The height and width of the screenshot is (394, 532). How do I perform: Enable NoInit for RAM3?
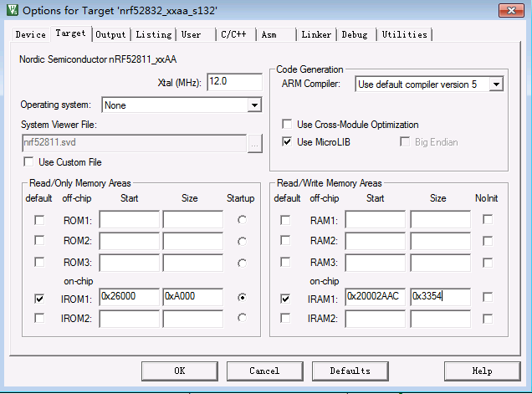pos(488,263)
